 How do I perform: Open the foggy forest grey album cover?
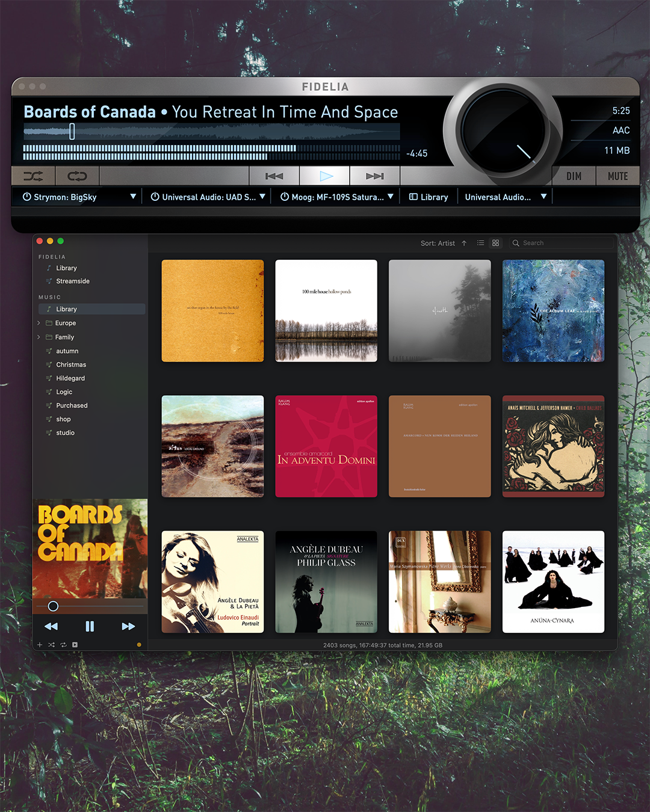point(440,311)
